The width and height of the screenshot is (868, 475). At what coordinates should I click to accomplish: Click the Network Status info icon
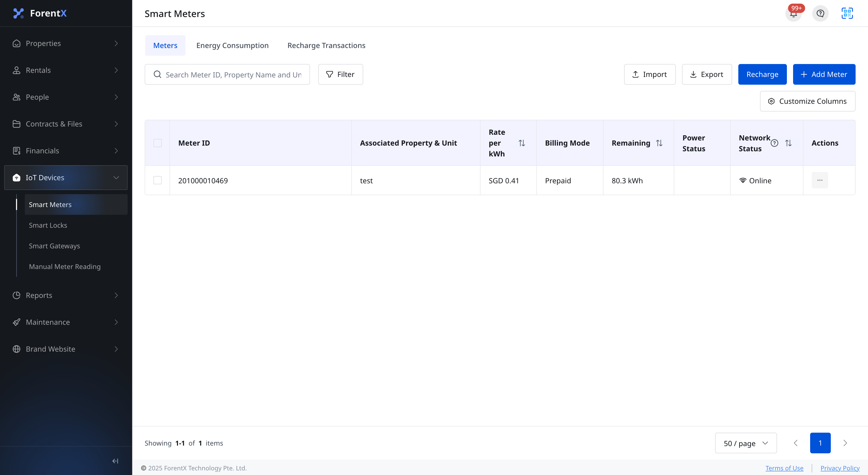click(x=774, y=143)
